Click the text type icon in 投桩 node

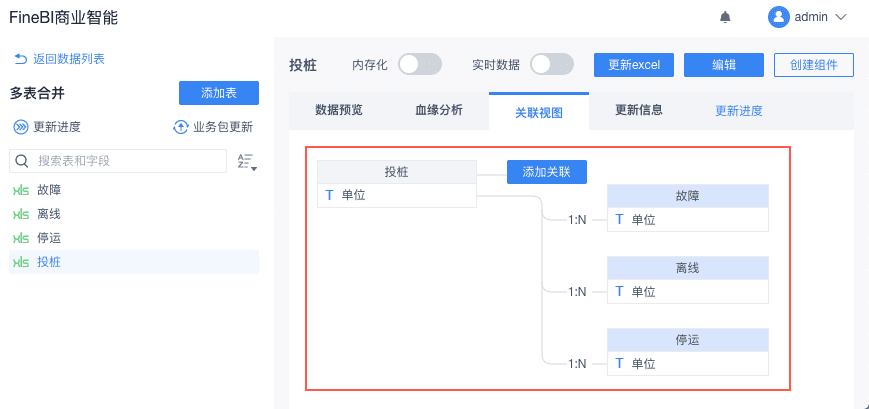[x=329, y=195]
